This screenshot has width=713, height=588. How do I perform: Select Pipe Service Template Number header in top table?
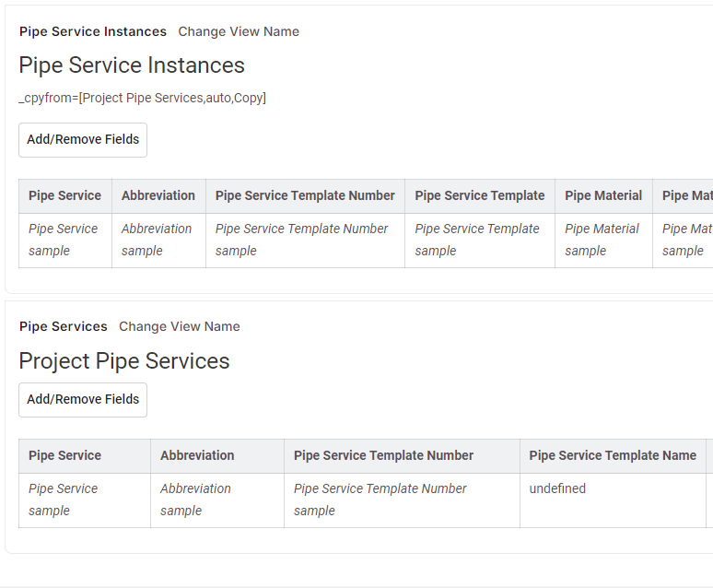click(305, 195)
